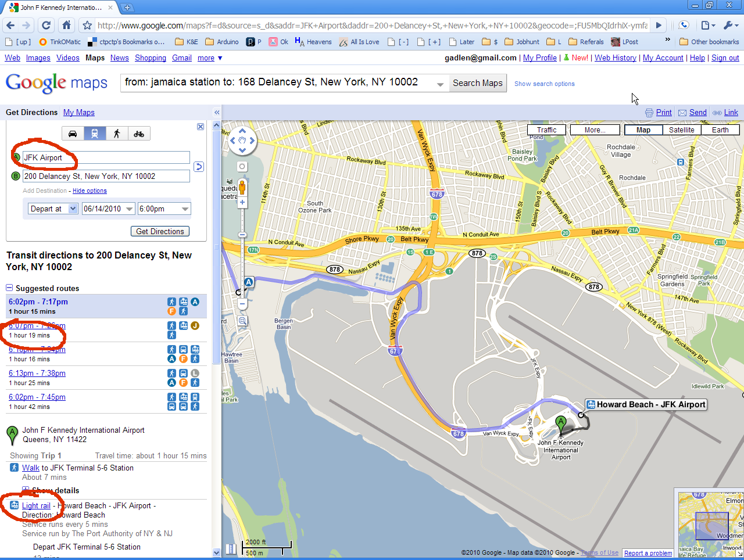This screenshot has height=560, width=744.
Task: Toggle Traffic layer on map
Action: click(x=546, y=130)
